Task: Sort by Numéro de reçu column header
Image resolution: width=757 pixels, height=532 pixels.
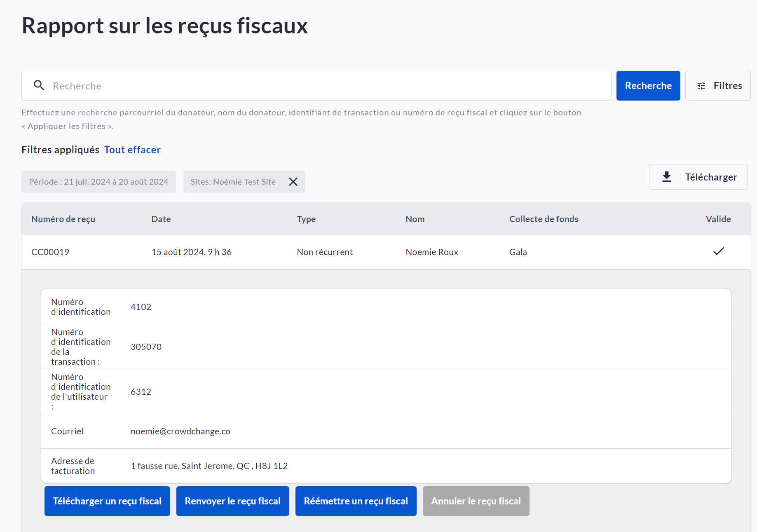Action: pos(63,219)
